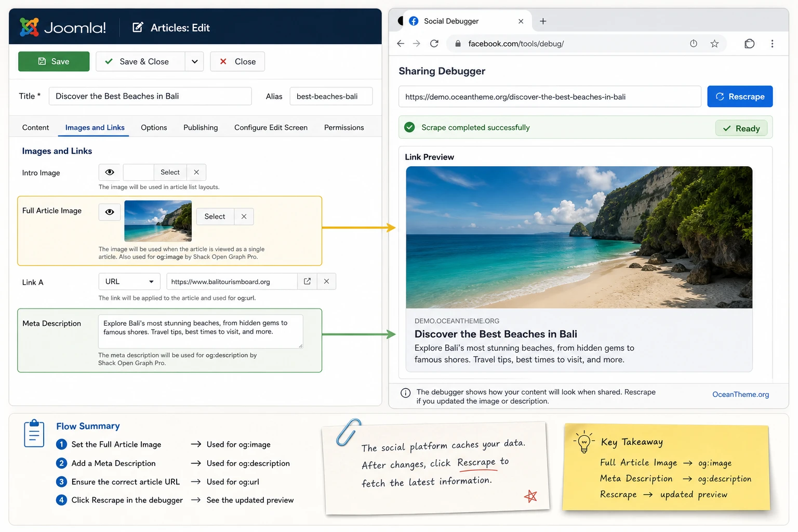Click the circular icon beside the bookmark star
Screen dimensions: 798x532
click(694, 44)
